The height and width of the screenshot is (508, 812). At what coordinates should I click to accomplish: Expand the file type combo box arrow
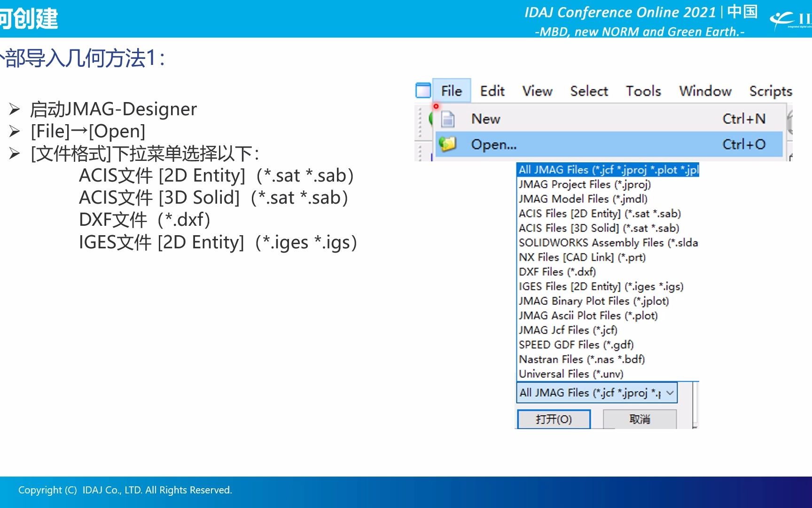point(670,393)
